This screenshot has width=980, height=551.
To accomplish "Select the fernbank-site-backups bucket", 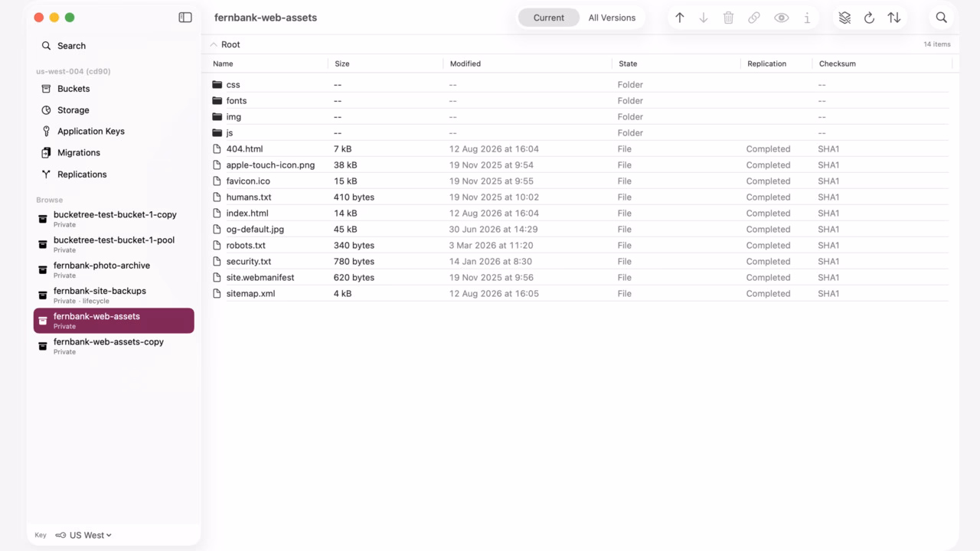I will pos(113,295).
